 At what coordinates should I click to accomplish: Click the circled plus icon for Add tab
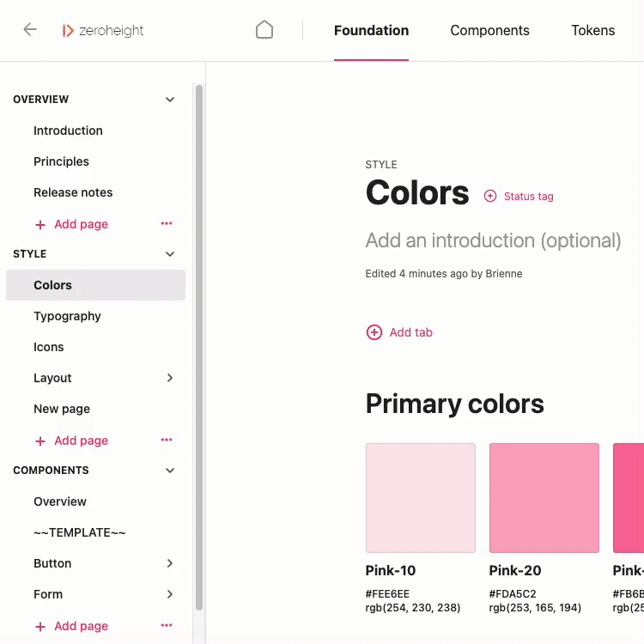coord(374,332)
